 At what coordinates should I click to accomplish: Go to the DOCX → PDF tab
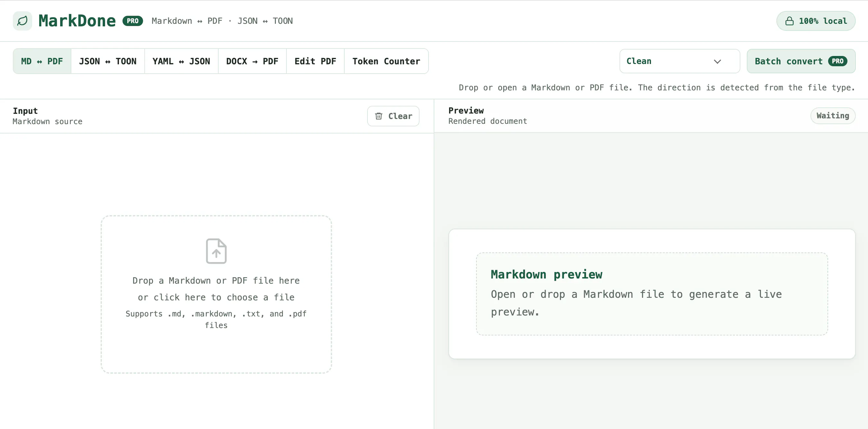click(x=252, y=61)
